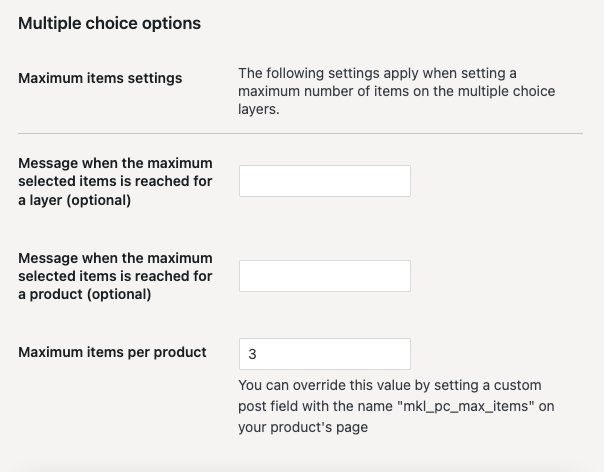This screenshot has height=472, width=604.
Task: Click '(optional)' in the layer message label
Action: 99,200
